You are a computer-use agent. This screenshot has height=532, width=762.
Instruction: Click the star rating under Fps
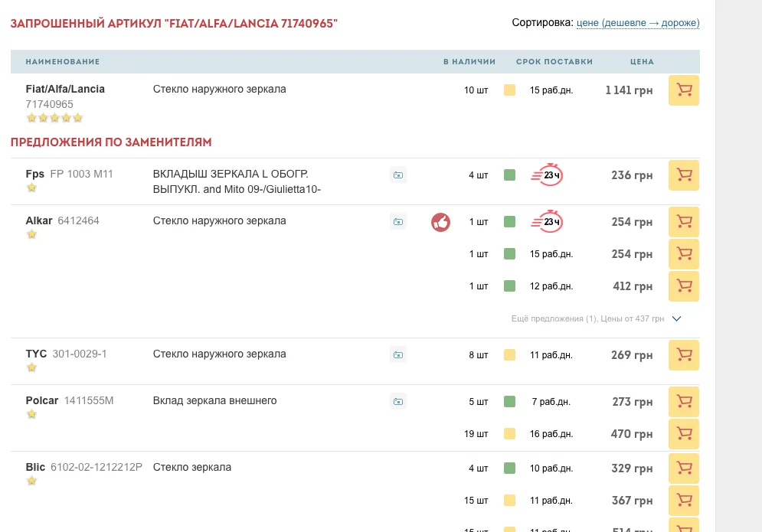click(x=31, y=188)
